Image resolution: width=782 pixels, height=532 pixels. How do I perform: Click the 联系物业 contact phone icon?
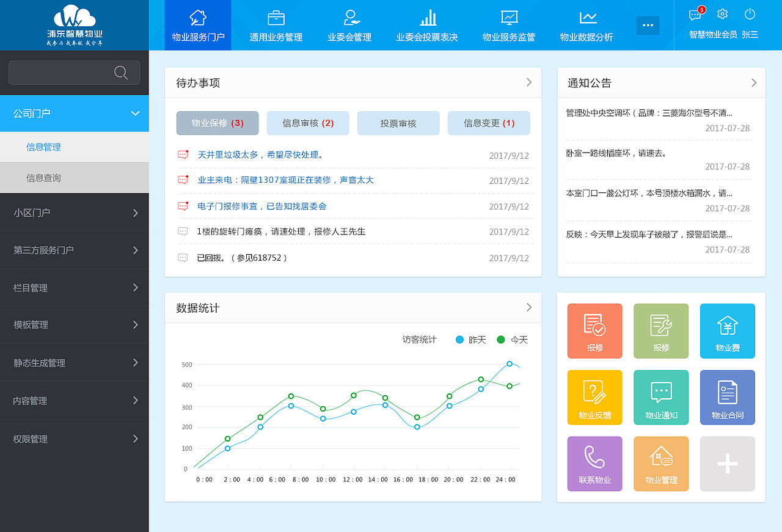(x=594, y=463)
